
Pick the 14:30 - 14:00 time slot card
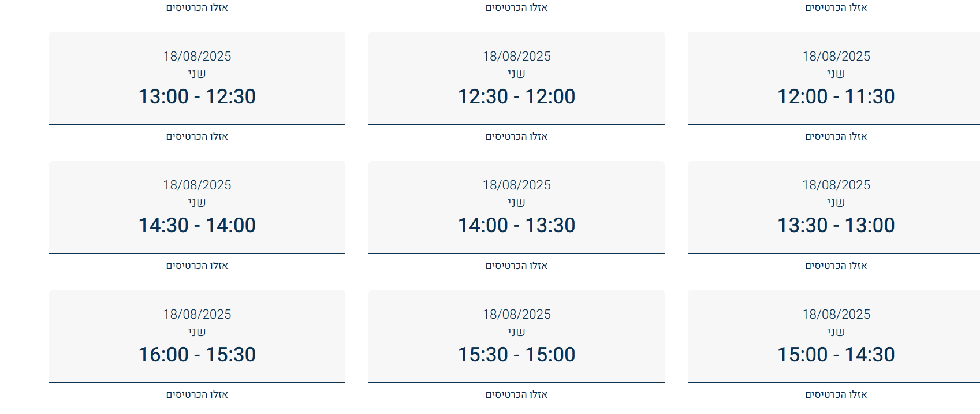click(x=197, y=207)
